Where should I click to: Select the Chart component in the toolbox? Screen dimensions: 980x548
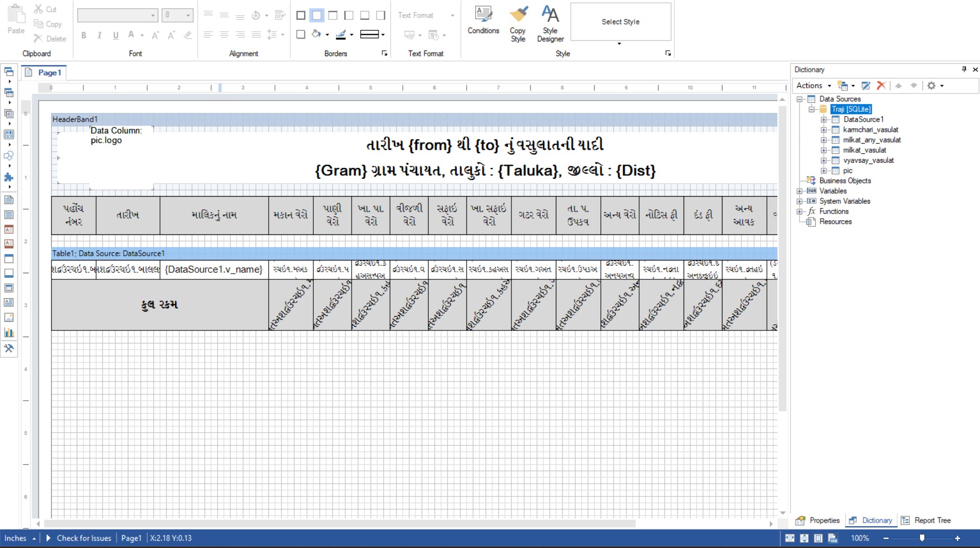coord(9,332)
